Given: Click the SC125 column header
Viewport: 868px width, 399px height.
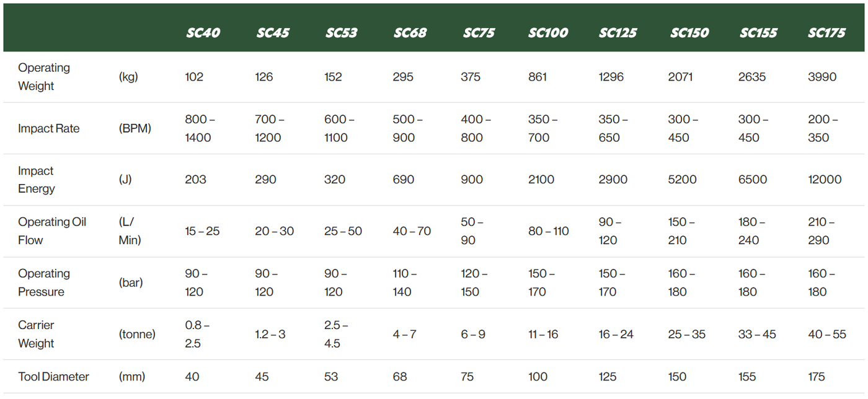Looking at the screenshot, I should point(618,33).
